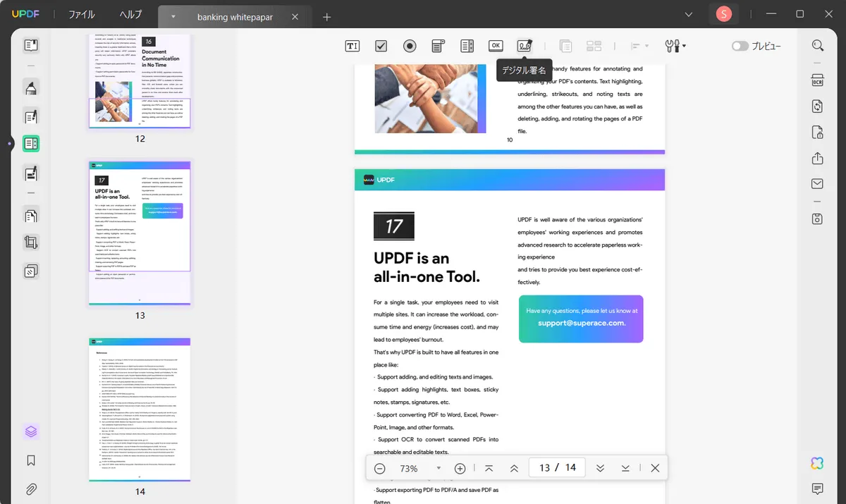Screen dimensions: 846x504
Task: Select the Text Field form tool
Action: click(352, 46)
